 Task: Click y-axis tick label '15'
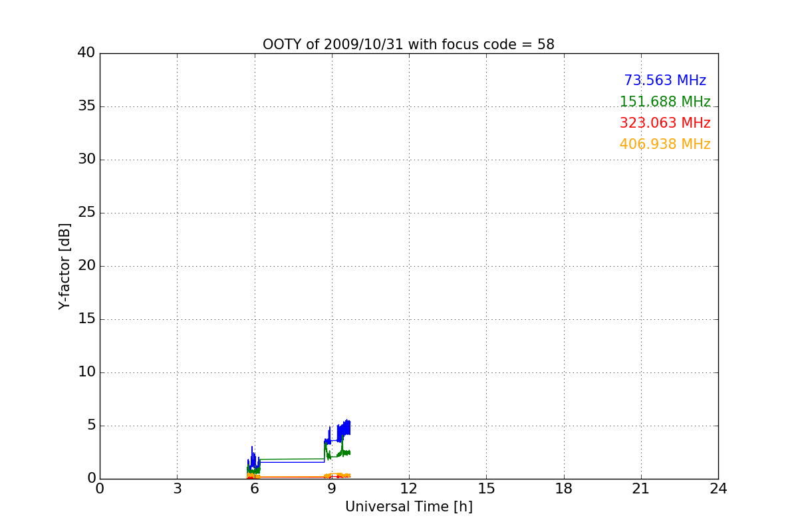[x=86, y=319]
